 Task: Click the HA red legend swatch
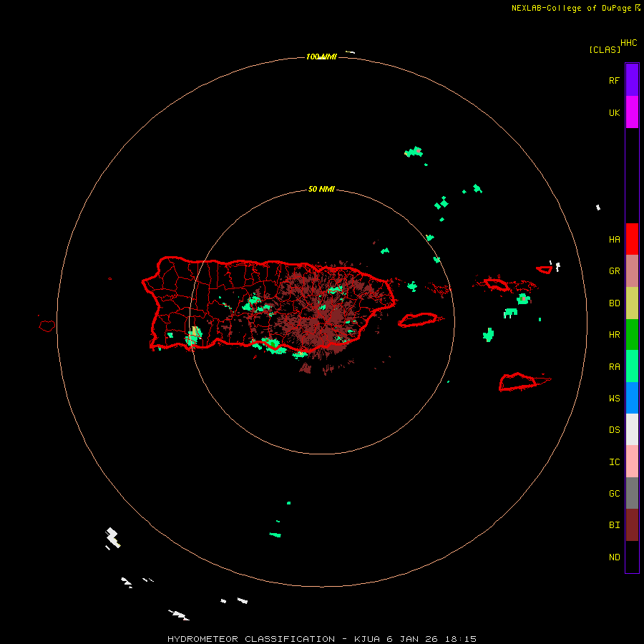tap(632, 239)
